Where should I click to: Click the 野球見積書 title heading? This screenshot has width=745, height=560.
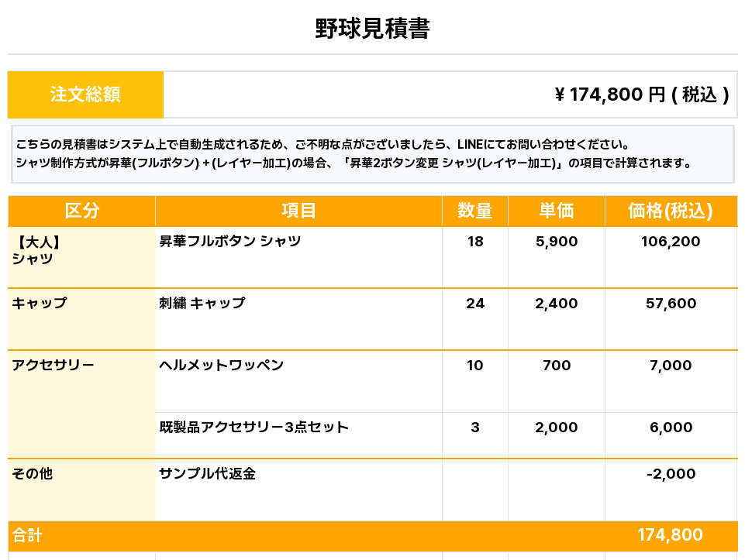[372, 29]
